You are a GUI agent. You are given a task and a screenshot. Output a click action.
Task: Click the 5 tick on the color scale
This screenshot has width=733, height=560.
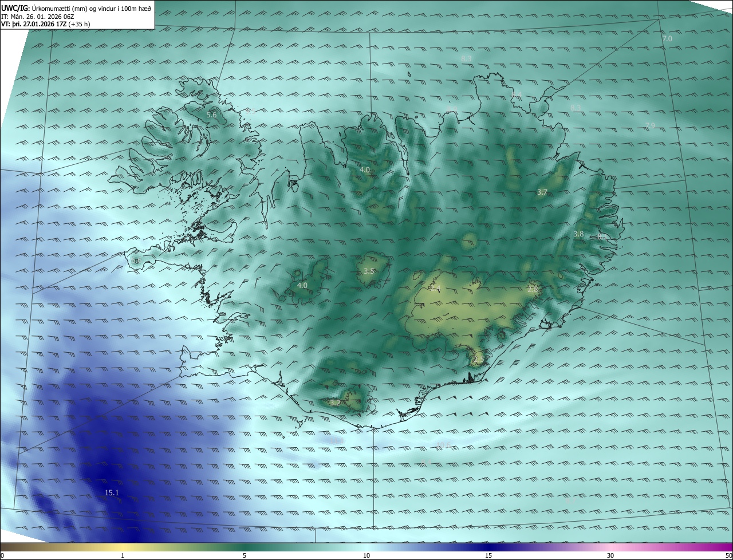(x=245, y=555)
